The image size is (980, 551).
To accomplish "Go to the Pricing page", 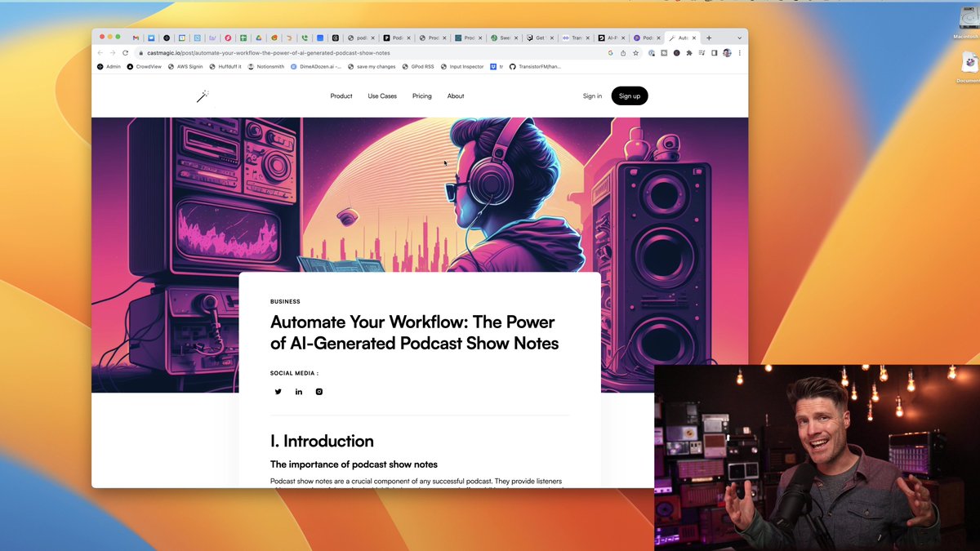I will pos(422,96).
